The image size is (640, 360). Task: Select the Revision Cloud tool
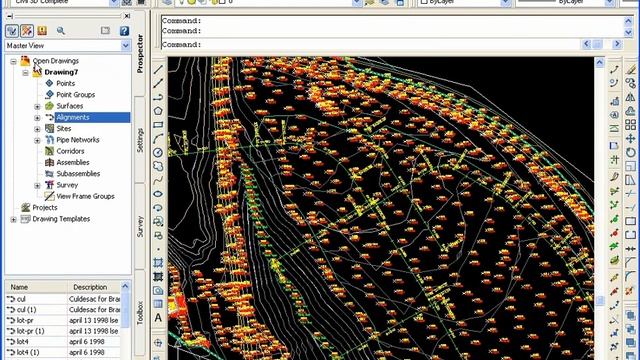[158, 166]
